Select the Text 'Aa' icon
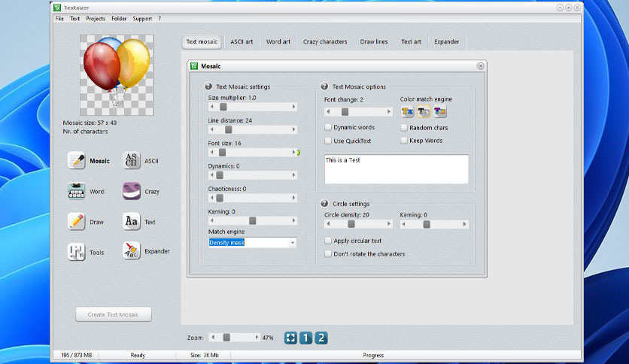This screenshot has width=629, height=364. 131,221
